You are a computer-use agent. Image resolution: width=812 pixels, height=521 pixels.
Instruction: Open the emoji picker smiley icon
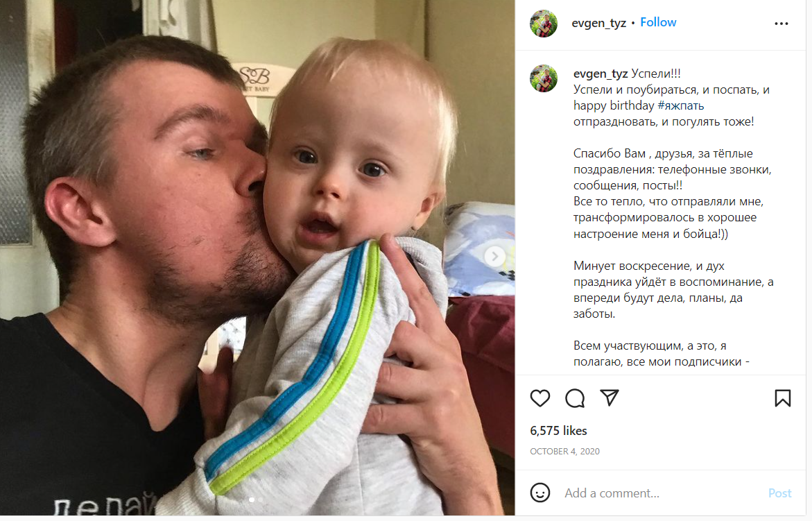pos(539,493)
